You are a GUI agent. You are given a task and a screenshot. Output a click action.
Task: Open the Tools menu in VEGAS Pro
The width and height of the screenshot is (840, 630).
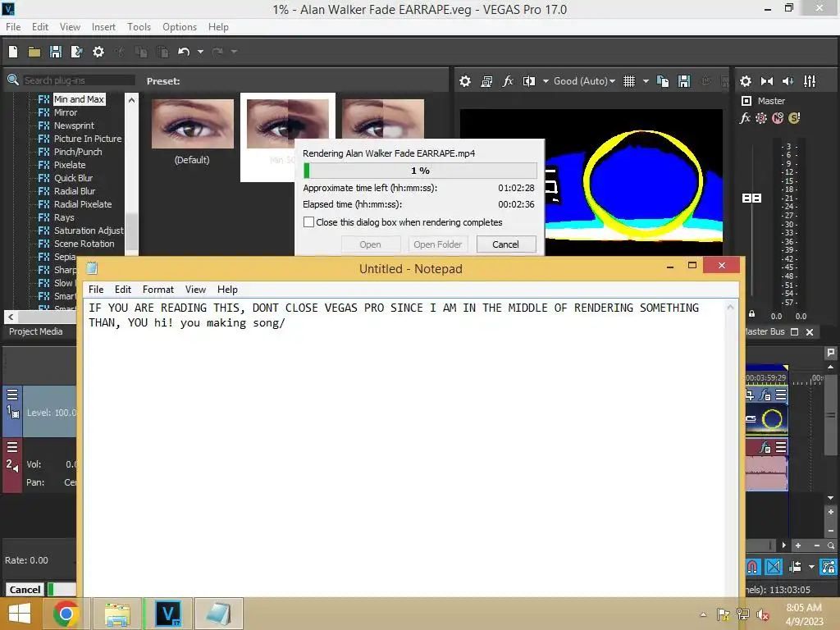point(139,27)
